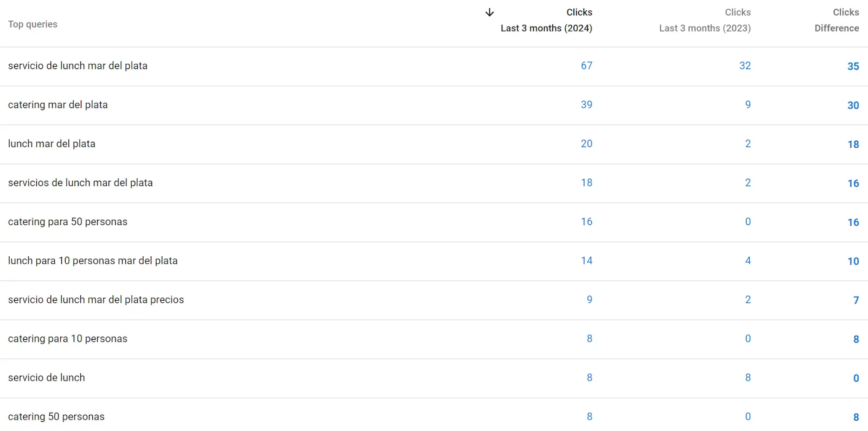Select 'catering 50 personas' query
This screenshot has width=868, height=431.
tap(56, 417)
